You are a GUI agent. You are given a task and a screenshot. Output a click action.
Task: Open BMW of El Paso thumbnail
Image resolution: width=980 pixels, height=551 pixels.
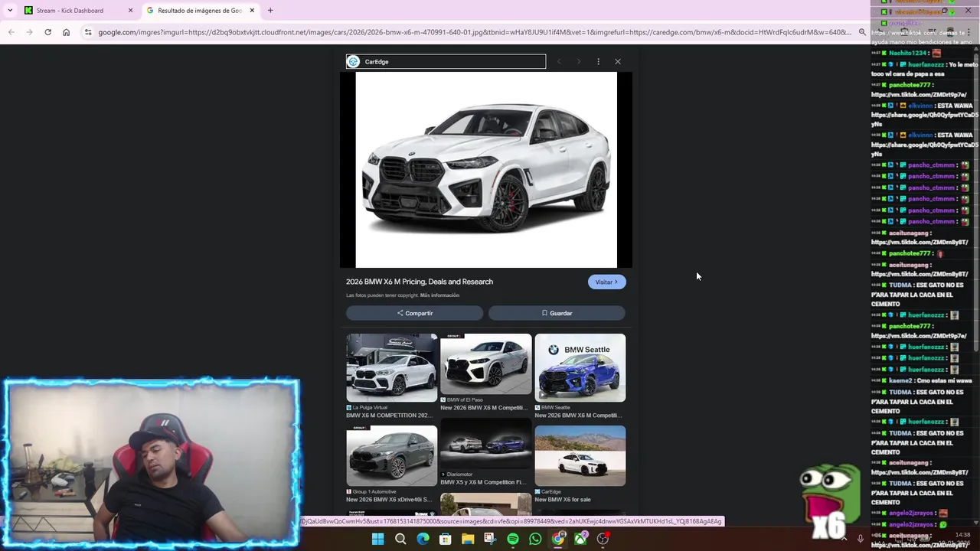[485, 364]
